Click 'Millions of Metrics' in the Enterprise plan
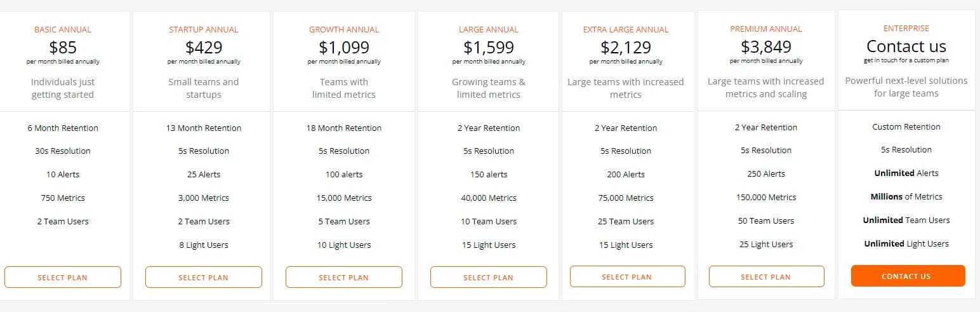The height and width of the screenshot is (312, 980). pos(906,196)
